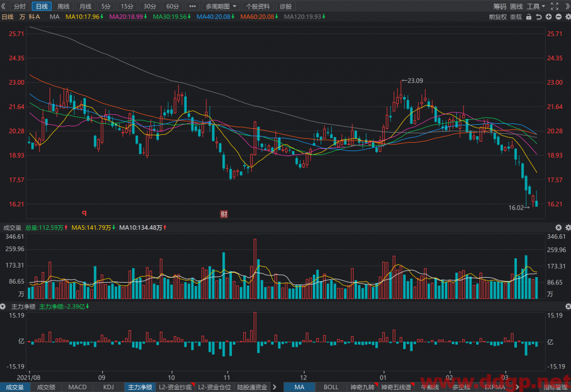Click the MA5:141.79万 volume legend
Screen dimensions: 571x392
point(93,228)
